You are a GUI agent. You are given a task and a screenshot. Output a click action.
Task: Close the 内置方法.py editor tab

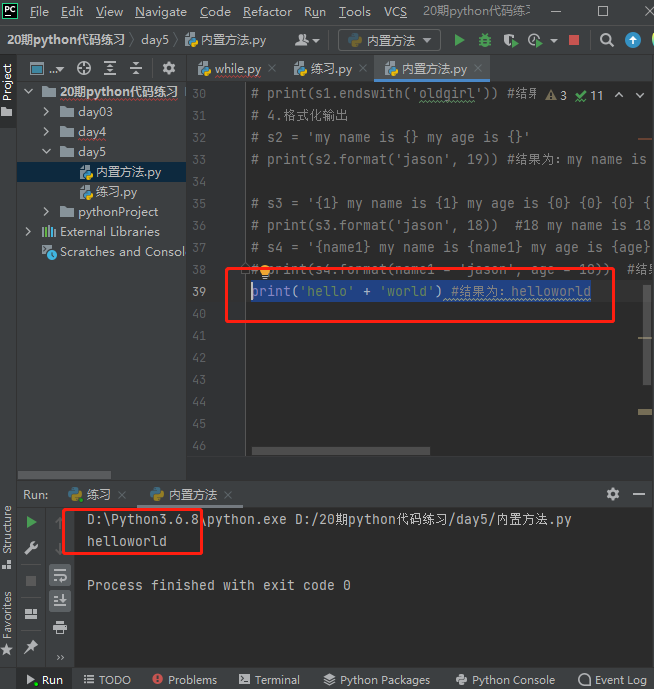(x=478, y=68)
